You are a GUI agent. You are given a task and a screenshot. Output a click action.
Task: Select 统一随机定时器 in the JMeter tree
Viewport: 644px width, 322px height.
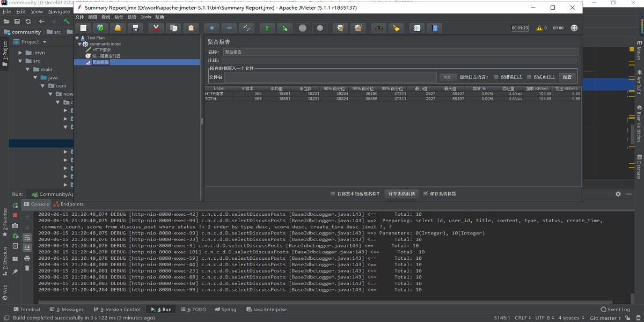tap(106, 56)
